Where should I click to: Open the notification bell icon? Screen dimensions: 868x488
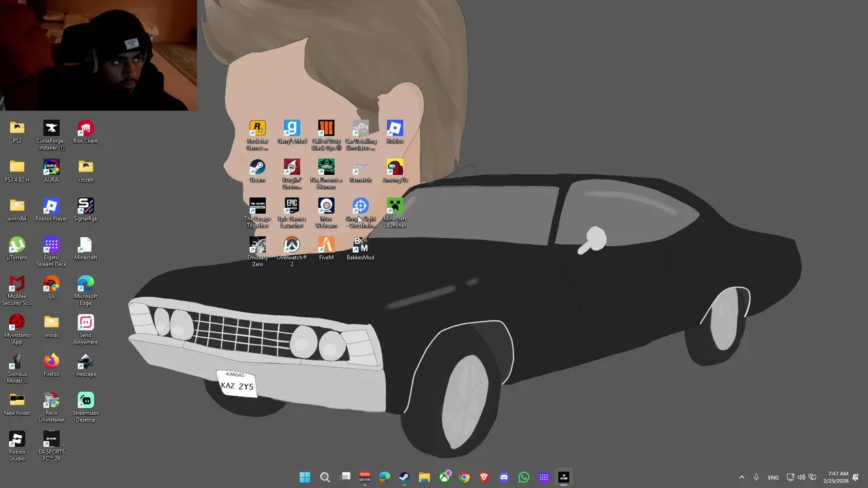point(856,477)
